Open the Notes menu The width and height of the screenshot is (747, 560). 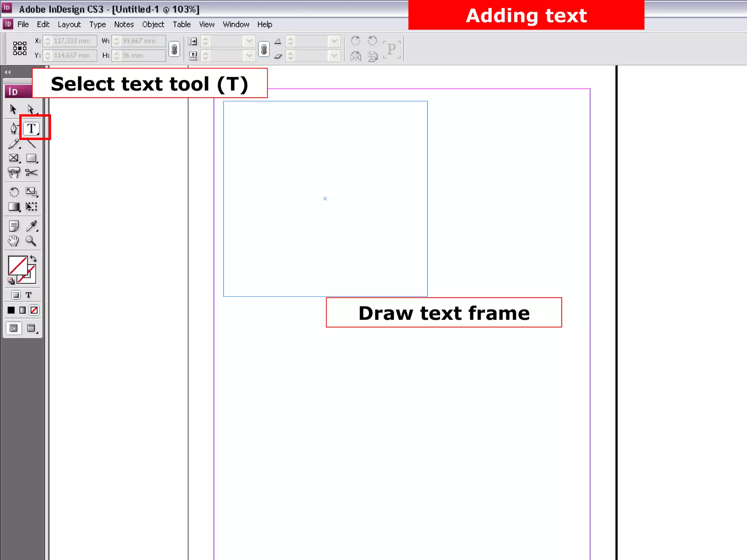tap(124, 24)
